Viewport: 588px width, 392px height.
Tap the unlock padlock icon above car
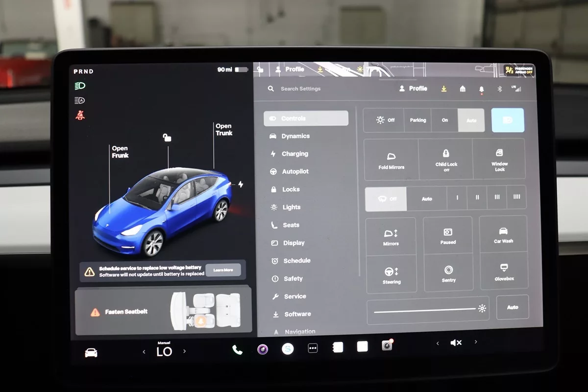[167, 138]
